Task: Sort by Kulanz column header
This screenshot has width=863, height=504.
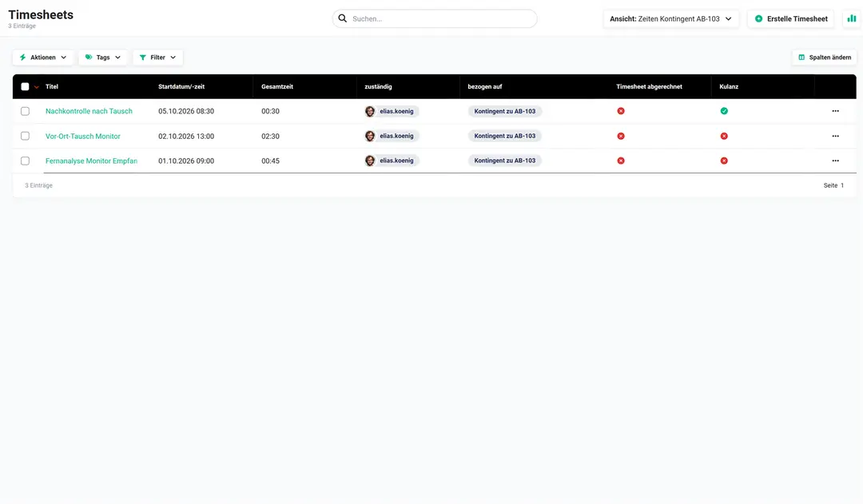Action: (729, 86)
